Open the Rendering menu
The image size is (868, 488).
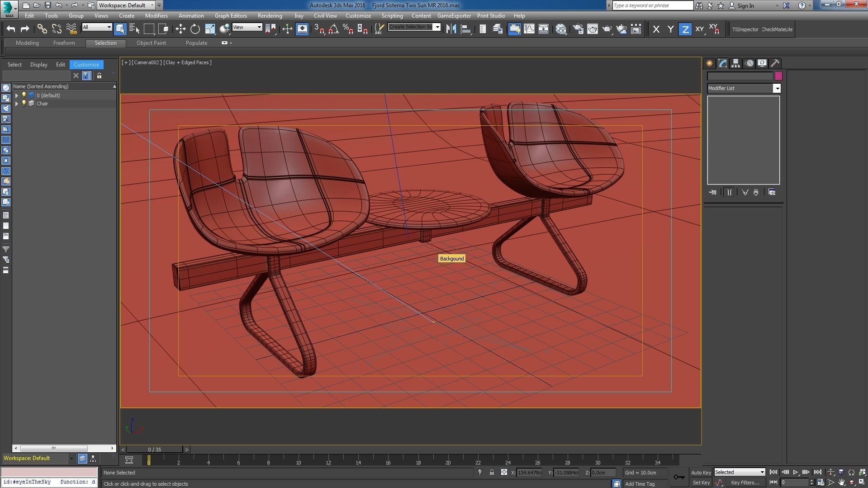(x=270, y=16)
